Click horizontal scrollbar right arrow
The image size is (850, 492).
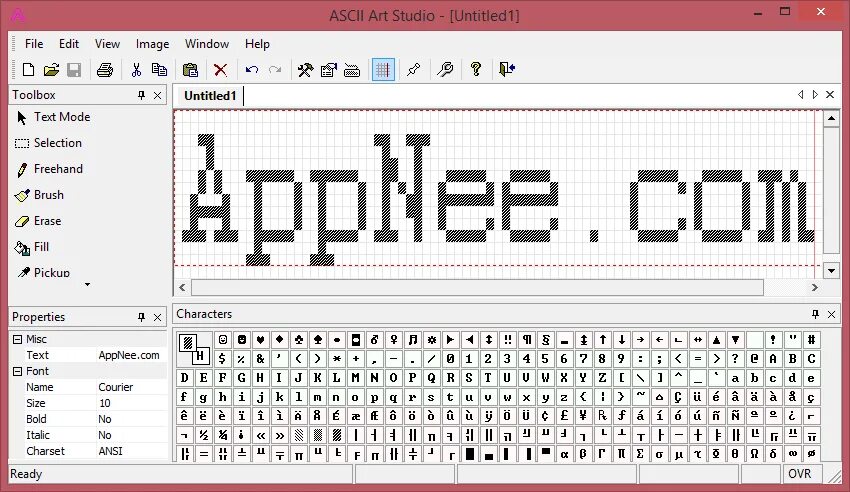point(814,288)
